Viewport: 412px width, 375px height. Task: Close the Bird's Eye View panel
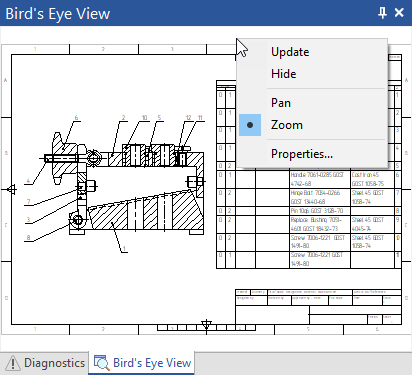pyautogui.click(x=399, y=13)
